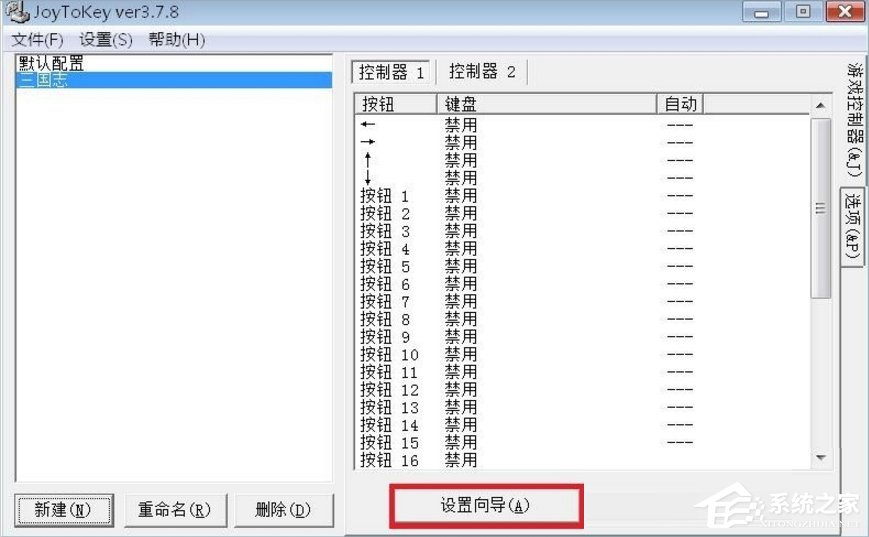The width and height of the screenshot is (869, 537).
Task: Maximize the JoyToKey window
Action: pyautogui.click(x=803, y=12)
